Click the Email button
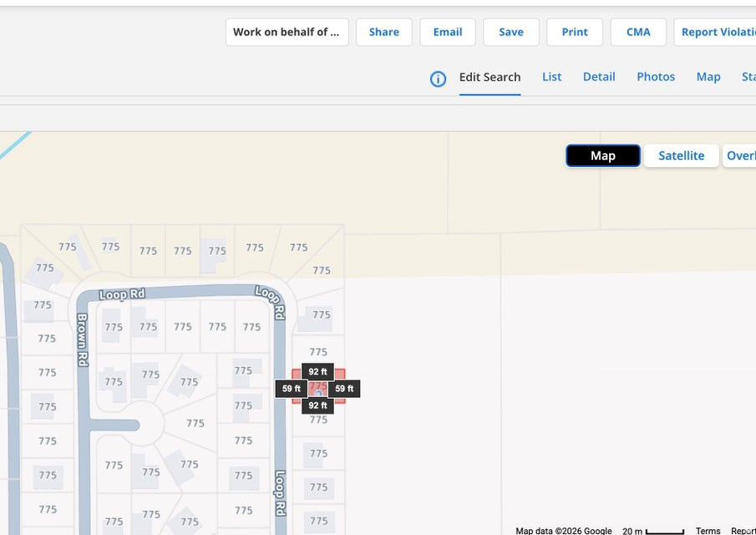 pyautogui.click(x=448, y=32)
